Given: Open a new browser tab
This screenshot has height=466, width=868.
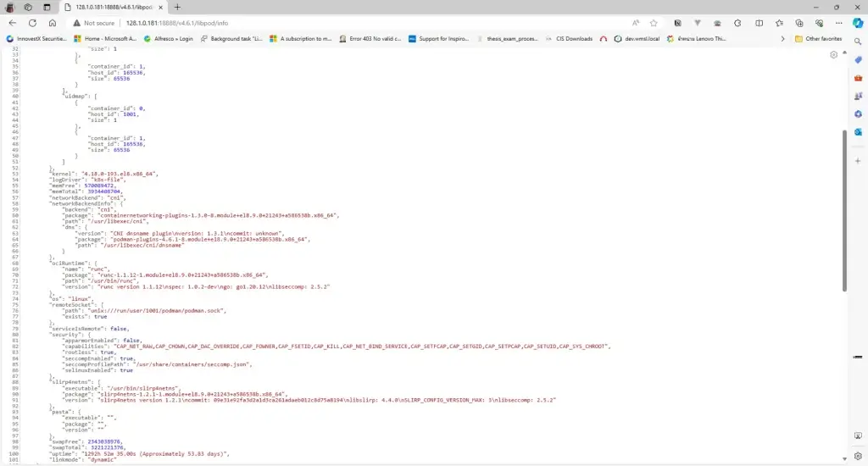Looking at the screenshot, I should [177, 7].
